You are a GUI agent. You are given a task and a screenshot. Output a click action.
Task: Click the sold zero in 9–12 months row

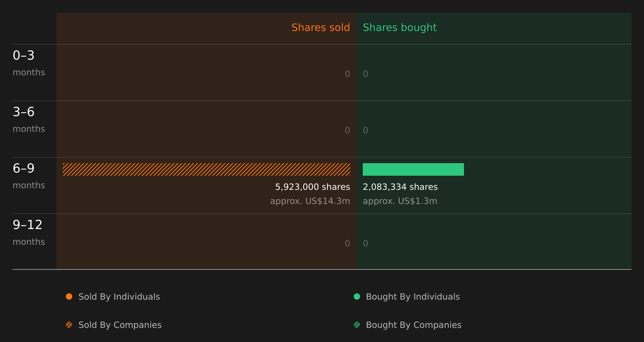point(347,244)
